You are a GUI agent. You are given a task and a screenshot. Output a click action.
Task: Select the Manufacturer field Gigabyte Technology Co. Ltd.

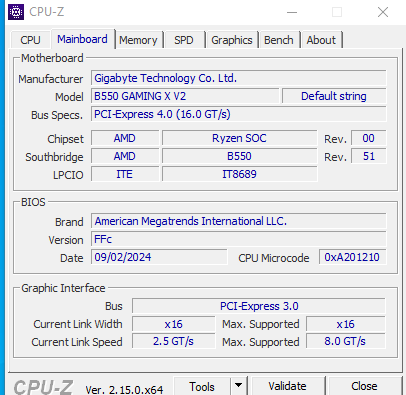pos(239,78)
